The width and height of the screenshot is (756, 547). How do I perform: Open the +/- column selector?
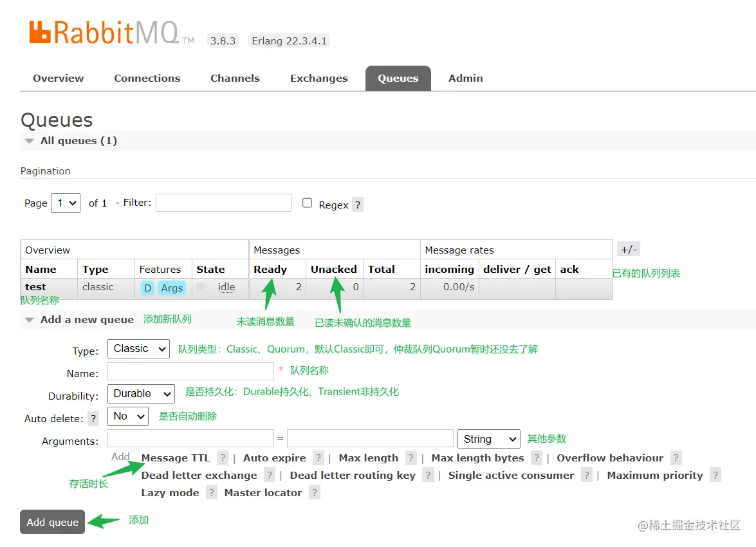coord(629,250)
